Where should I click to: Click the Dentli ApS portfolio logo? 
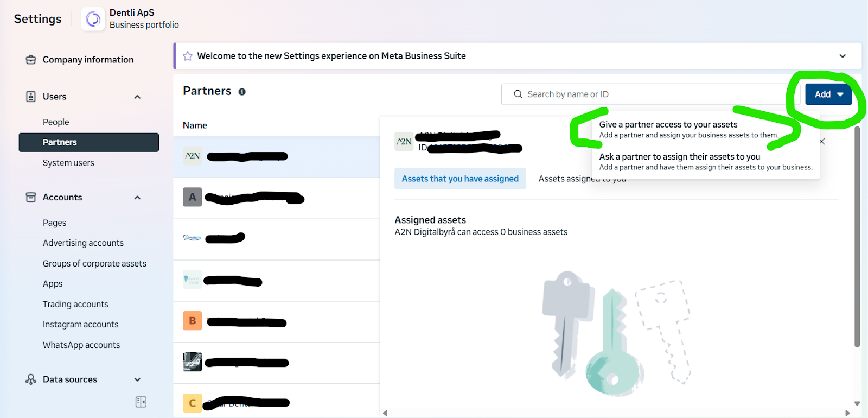93,20
